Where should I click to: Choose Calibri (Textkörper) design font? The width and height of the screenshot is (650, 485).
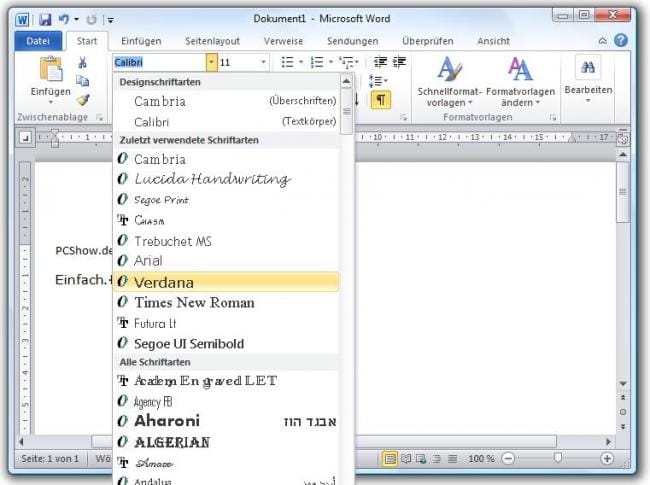click(227, 122)
